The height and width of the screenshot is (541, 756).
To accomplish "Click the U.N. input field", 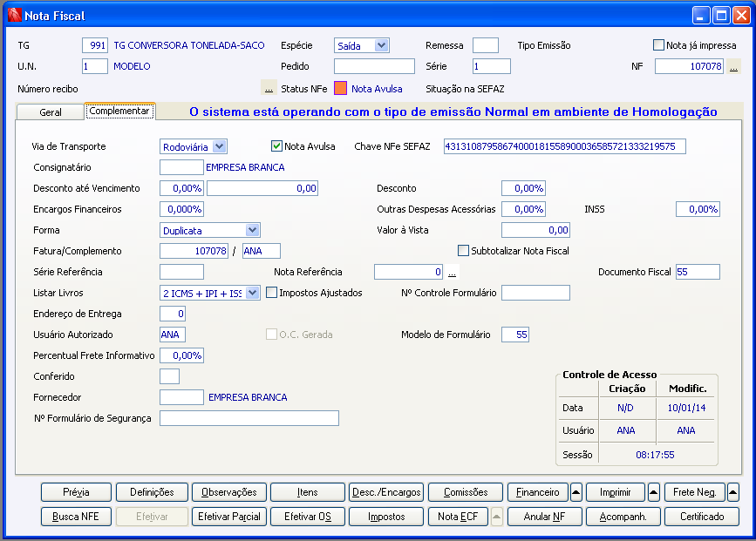I will pyautogui.click(x=95, y=66).
